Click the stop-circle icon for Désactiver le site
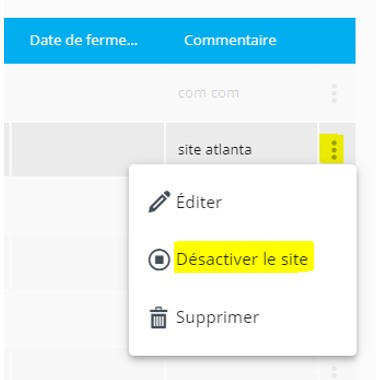Image resolution: width=376 pixels, height=380 pixels. 159,259
